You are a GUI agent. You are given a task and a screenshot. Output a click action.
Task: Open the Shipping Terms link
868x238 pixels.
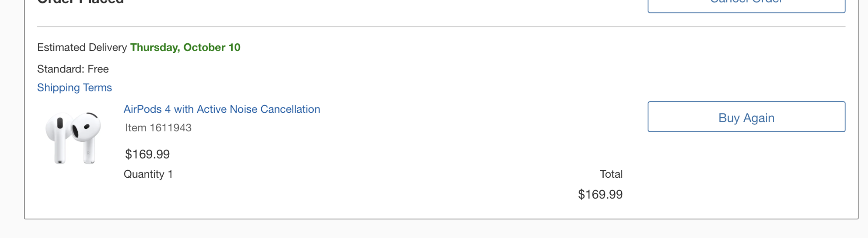pos(74,88)
